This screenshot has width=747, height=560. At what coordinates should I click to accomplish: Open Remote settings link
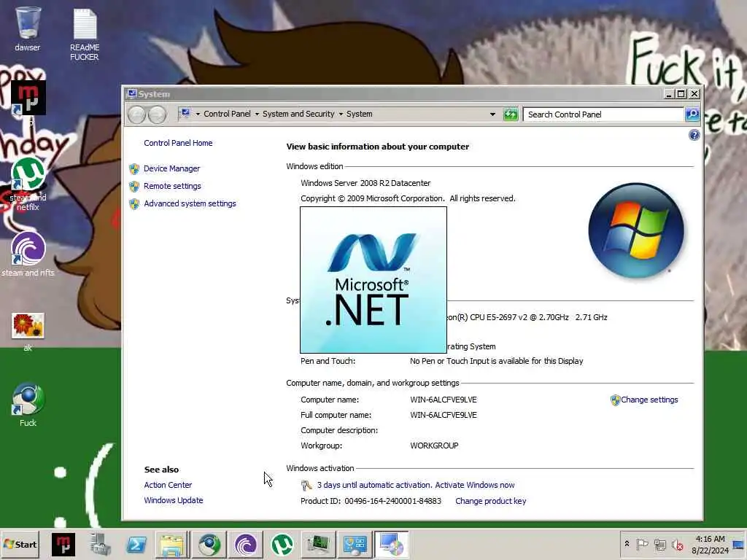tap(172, 186)
